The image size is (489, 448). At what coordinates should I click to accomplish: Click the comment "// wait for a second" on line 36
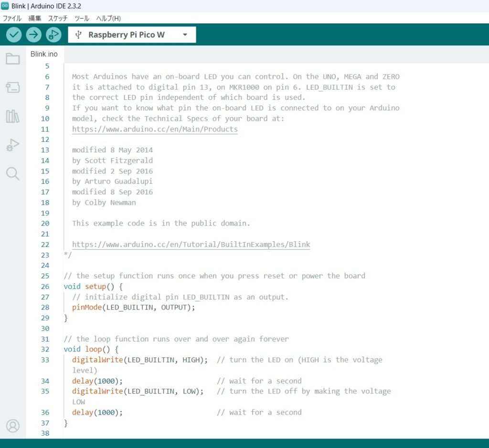point(259,413)
